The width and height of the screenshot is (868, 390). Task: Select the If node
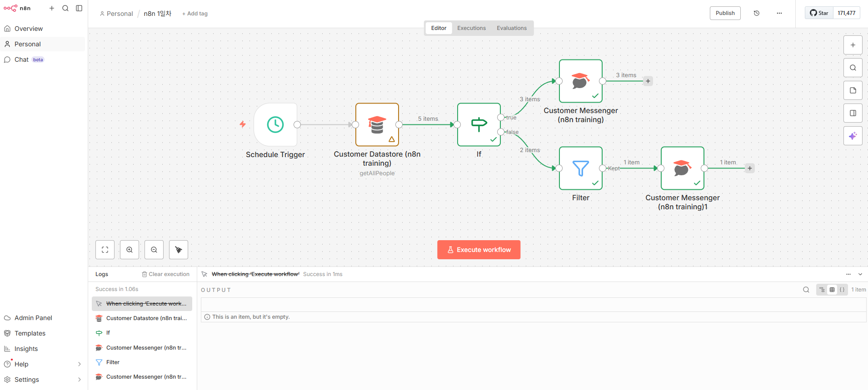[x=479, y=124]
